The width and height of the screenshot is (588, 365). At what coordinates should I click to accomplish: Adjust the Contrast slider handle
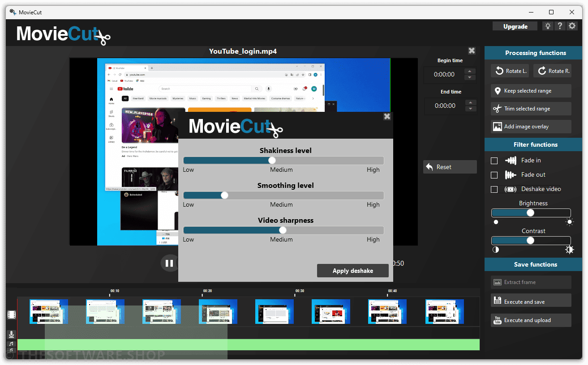point(530,241)
